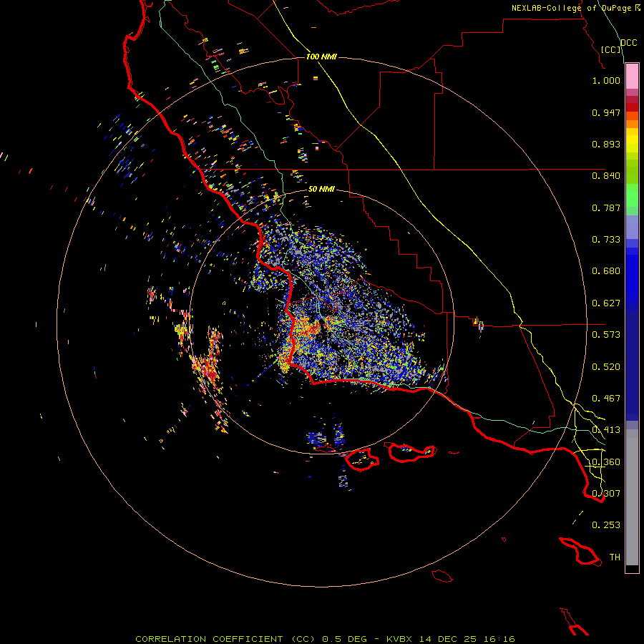Click the 50 NMI range ring label
Screen dimensions: 644x644
(321, 189)
